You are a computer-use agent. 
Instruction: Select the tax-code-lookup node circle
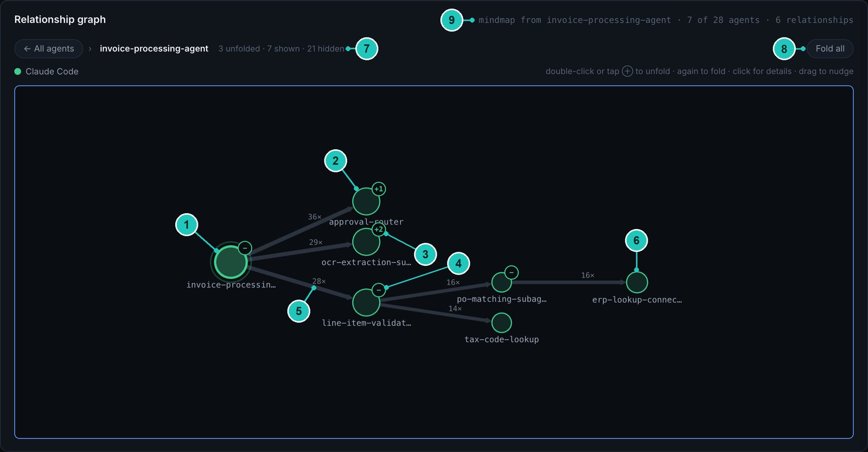click(501, 323)
